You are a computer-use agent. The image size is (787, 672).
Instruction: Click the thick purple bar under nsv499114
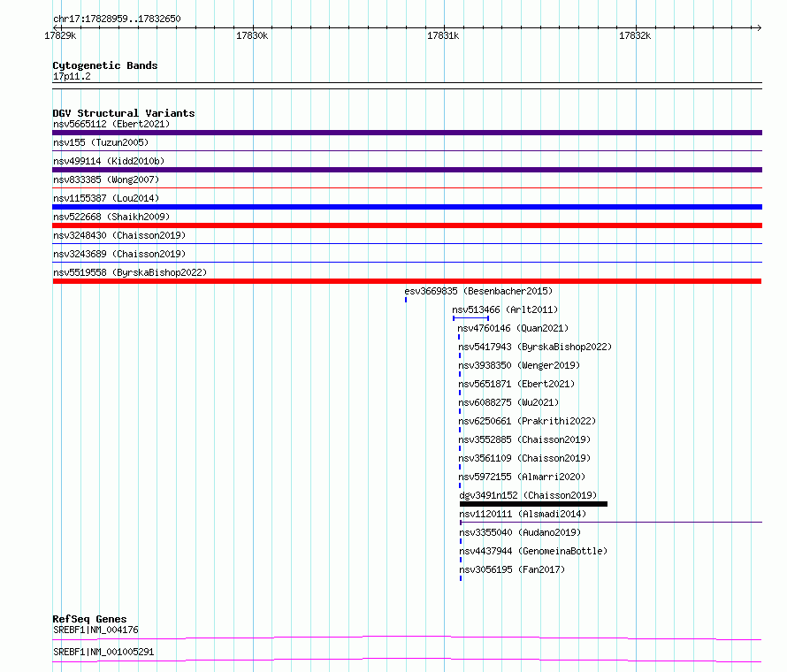(407, 170)
